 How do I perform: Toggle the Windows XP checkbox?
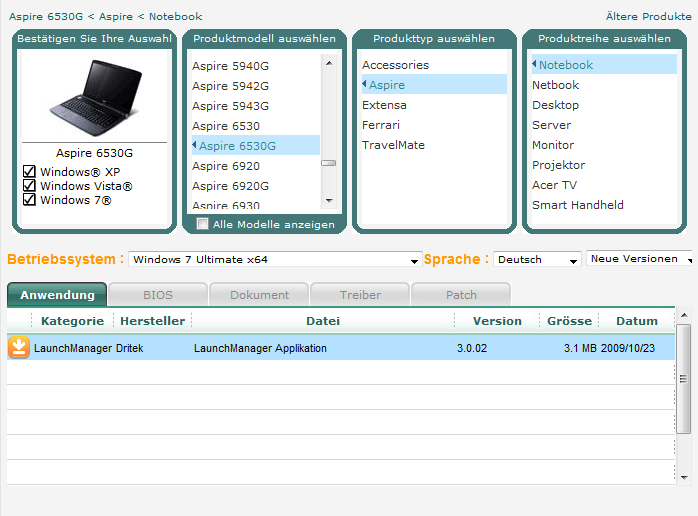pyautogui.click(x=29, y=171)
